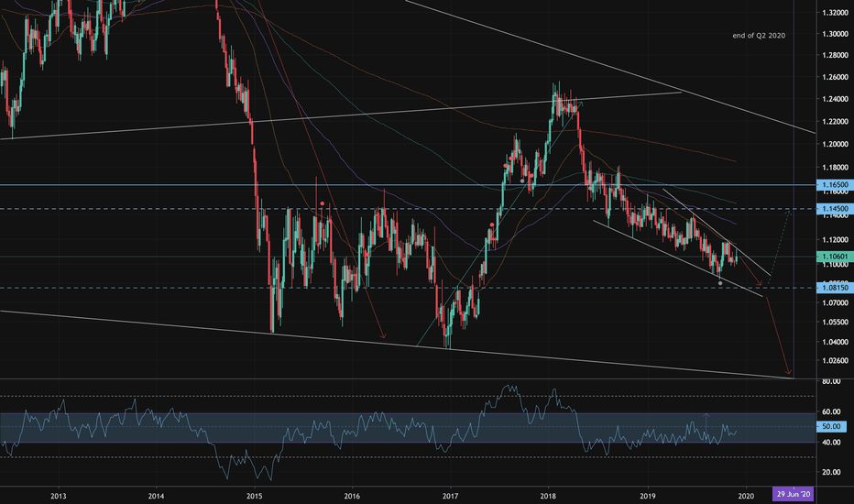The height and width of the screenshot is (504, 854).
Task: Select the 1.08150 dashed level price label
Action: click(x=833, y=288)
